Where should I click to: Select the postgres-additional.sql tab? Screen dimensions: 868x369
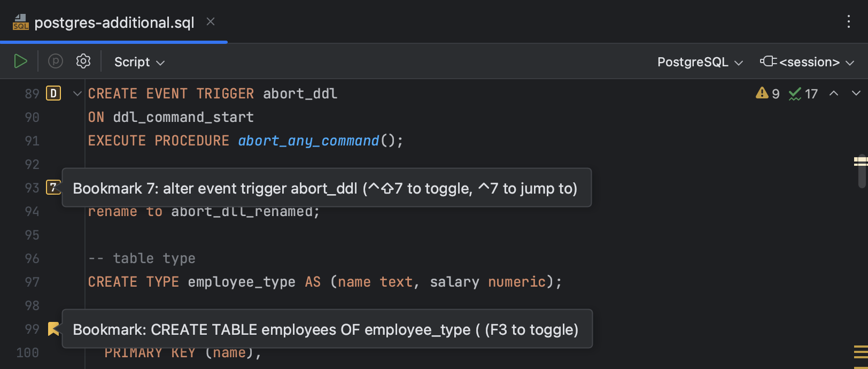coord(114,22)
